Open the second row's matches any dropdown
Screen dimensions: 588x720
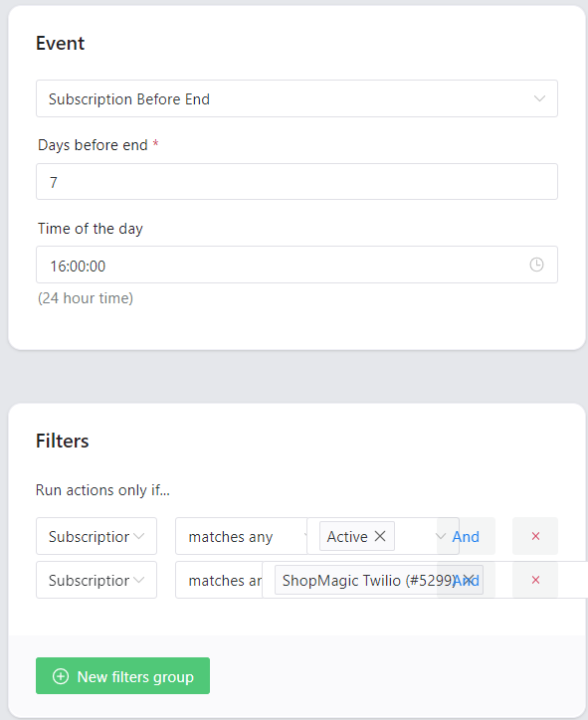[219, 580]
